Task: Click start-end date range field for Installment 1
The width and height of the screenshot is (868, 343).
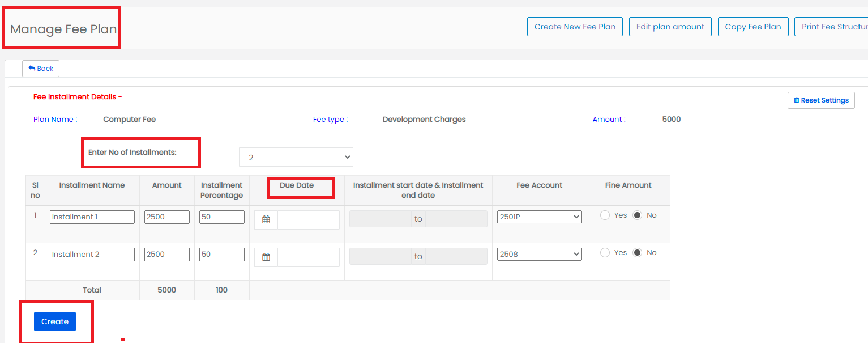Action: pyautogui.click(x=418, y=219)
